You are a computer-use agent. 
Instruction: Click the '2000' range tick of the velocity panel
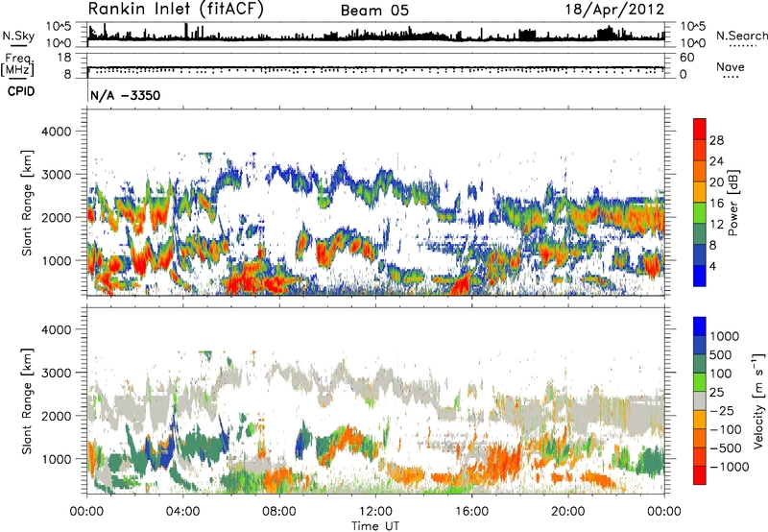56,416
